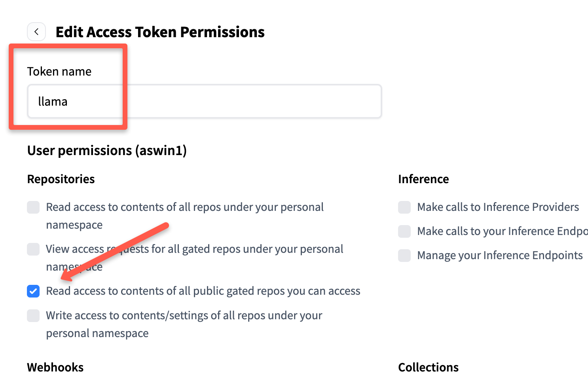Viewport: 588px width, 379px height.
Task: Click the checked blue permission checkbox
Action: coord(33,291)
